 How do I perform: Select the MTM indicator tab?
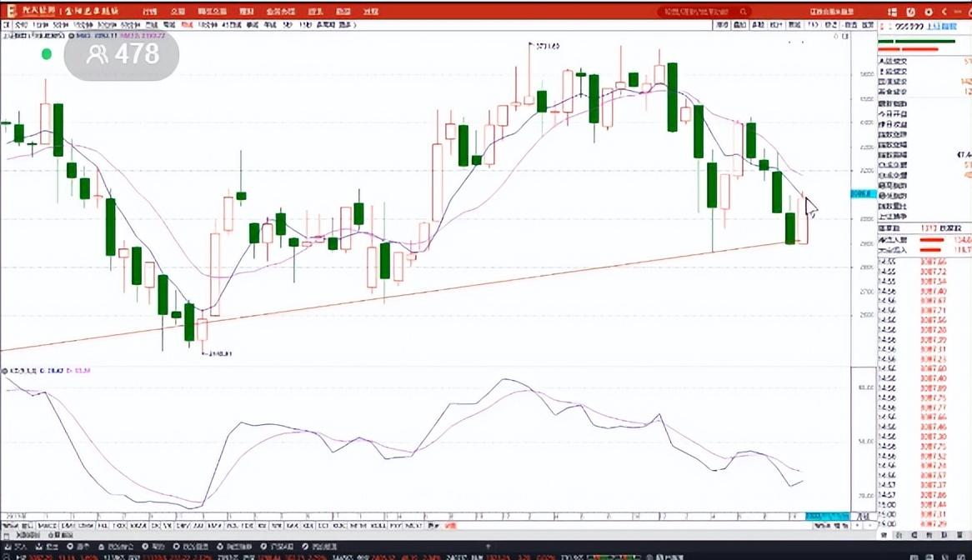pyautogui.click(x=358, y=526)
